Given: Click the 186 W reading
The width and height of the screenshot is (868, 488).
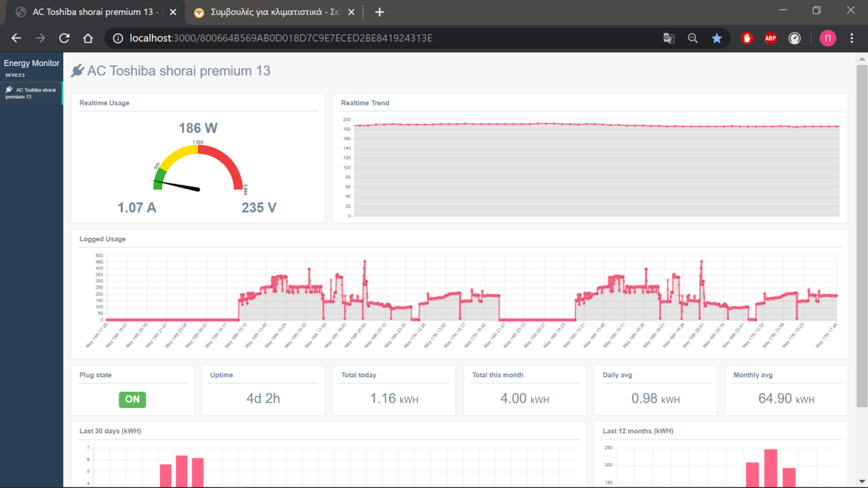Looking at the screenshot, I should (198, 128).
